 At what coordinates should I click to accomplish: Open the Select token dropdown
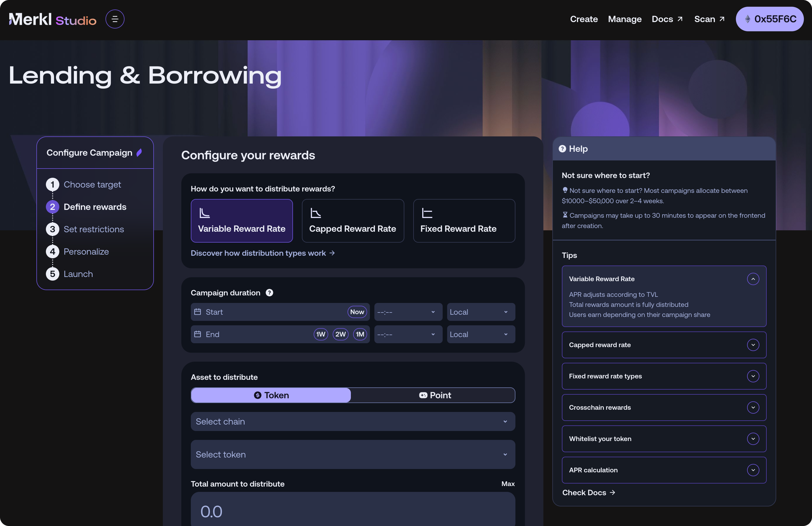click(353, 454)
